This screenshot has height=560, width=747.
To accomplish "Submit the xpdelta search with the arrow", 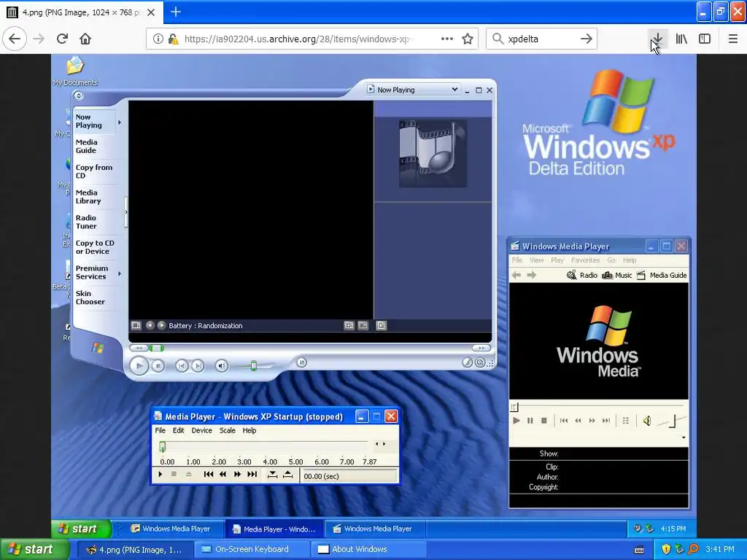I will tap(587, 39).
